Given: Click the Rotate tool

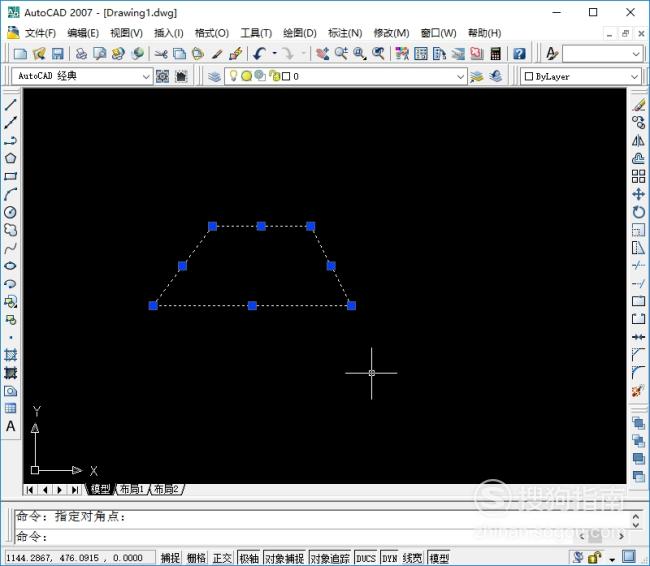Looking at the screenshot, I should tap(638, 212).
